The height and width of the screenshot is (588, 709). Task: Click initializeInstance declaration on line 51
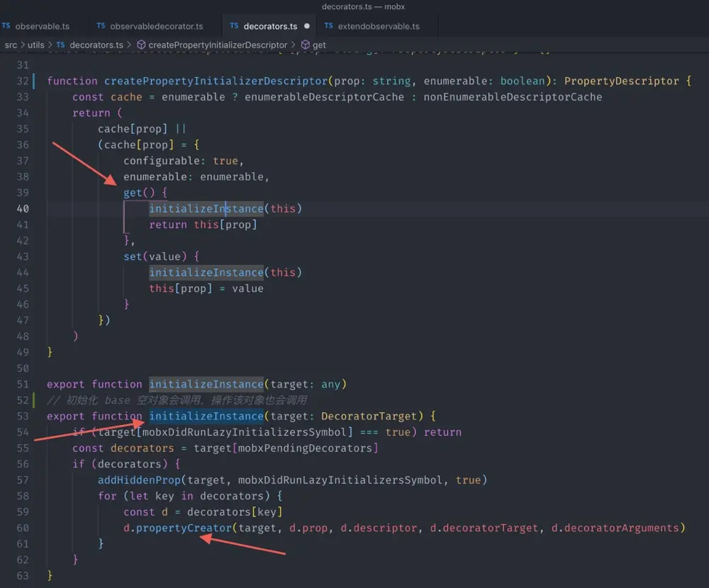tap(206, 384)
